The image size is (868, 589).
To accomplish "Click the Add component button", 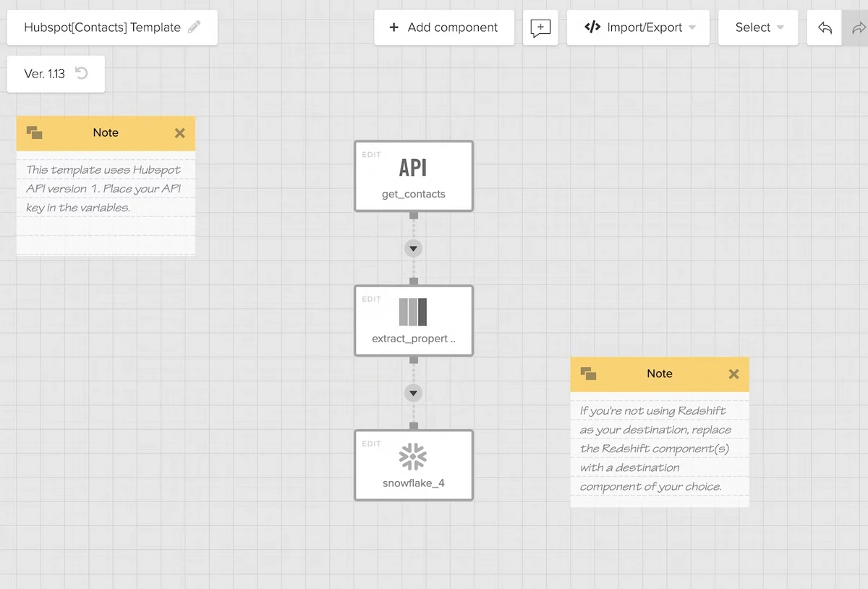I will [x=444, y=27].
